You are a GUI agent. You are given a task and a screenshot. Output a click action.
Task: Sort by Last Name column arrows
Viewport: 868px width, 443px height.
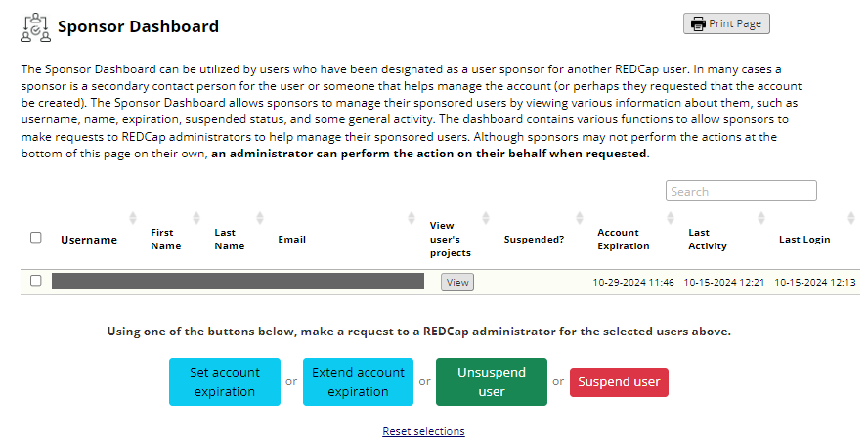click(260, 217)
